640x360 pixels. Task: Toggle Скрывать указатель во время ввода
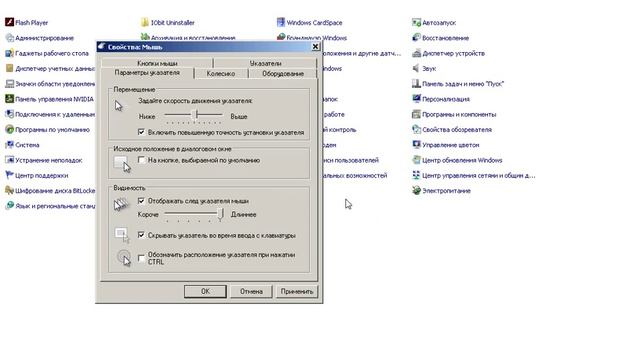141,235
